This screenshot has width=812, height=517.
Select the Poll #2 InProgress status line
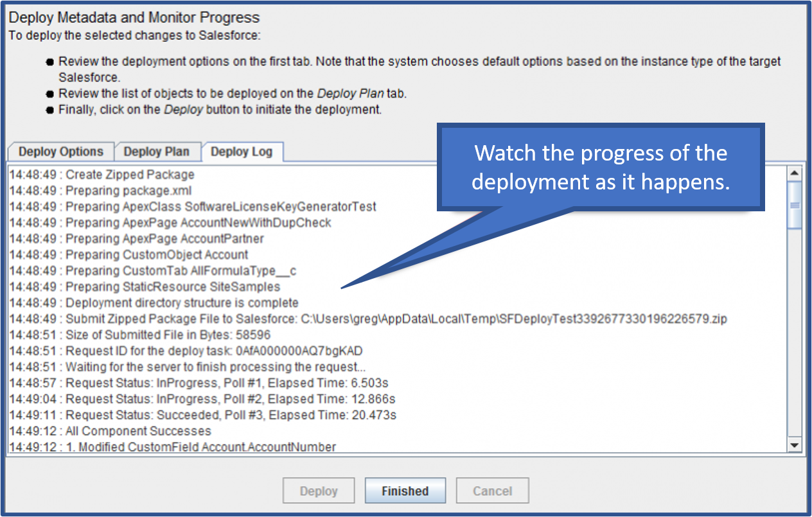(x=202, y=399)
